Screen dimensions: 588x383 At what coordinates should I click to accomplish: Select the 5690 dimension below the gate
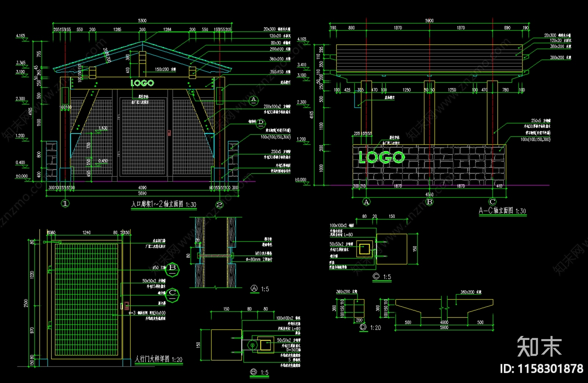coord(142,193)
